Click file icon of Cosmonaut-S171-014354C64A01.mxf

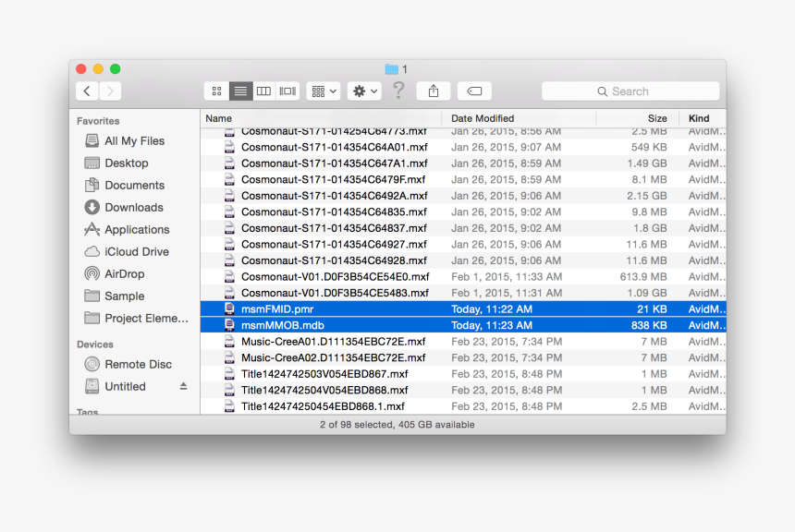229,147
